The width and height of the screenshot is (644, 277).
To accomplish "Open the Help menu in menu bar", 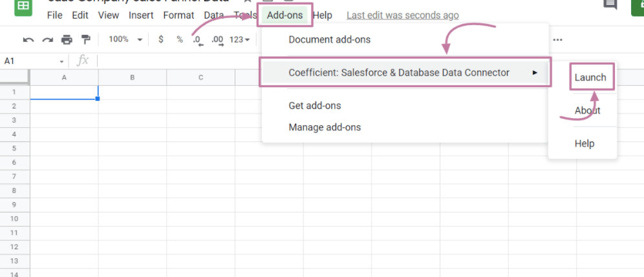I will click(x=323, y=15).
